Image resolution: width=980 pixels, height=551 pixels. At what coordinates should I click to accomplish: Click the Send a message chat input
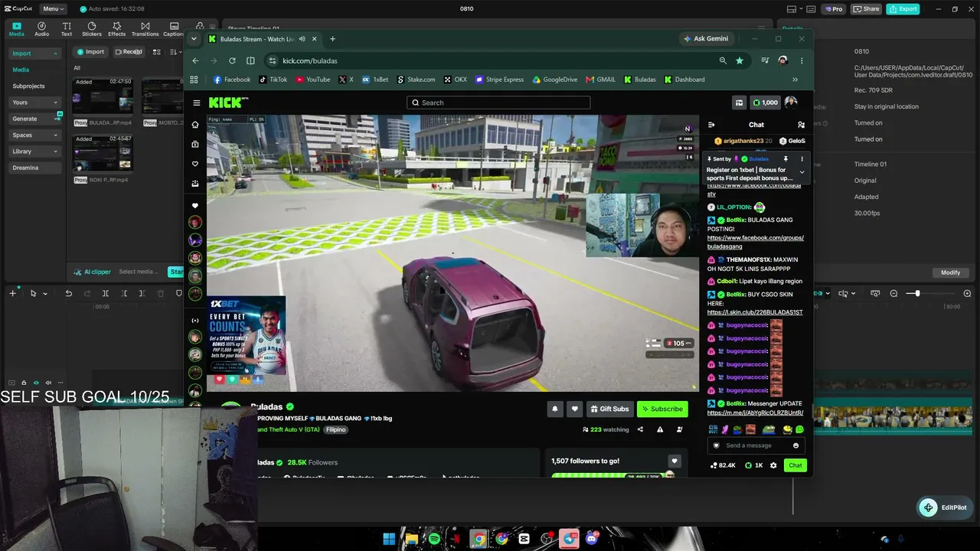756,445
